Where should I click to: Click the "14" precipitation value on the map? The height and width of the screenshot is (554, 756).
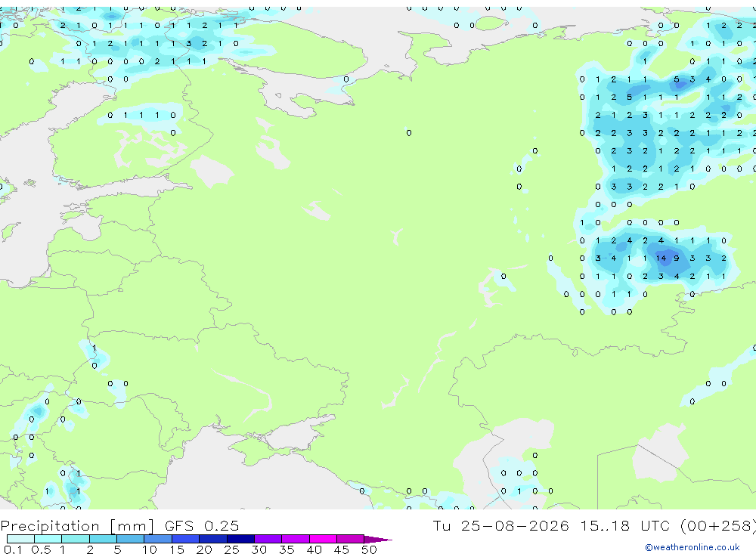pyautogui.click(x=661, y=258)
